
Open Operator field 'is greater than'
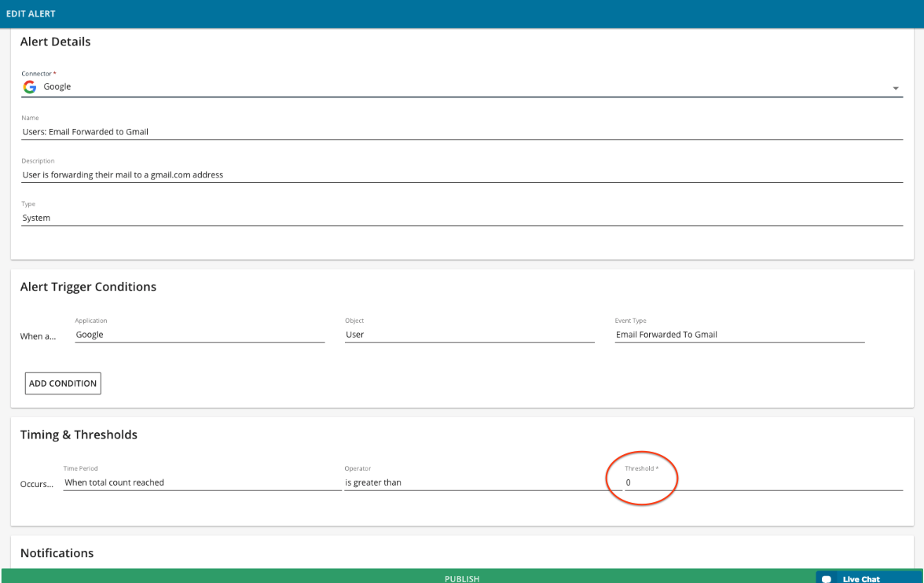point(483,482)
